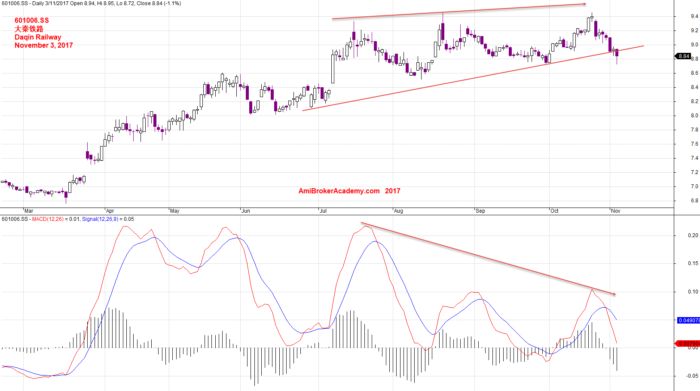This screenshot has height=391, width=700.
Task: Click the '9.0' price axis label
Action: (694, 45)
